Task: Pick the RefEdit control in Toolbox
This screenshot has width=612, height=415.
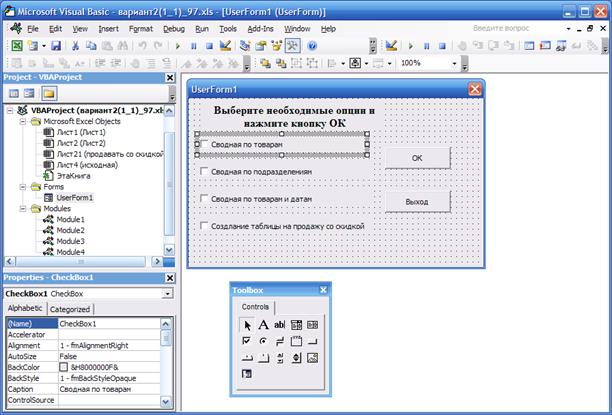Action: tap(247, 374)
